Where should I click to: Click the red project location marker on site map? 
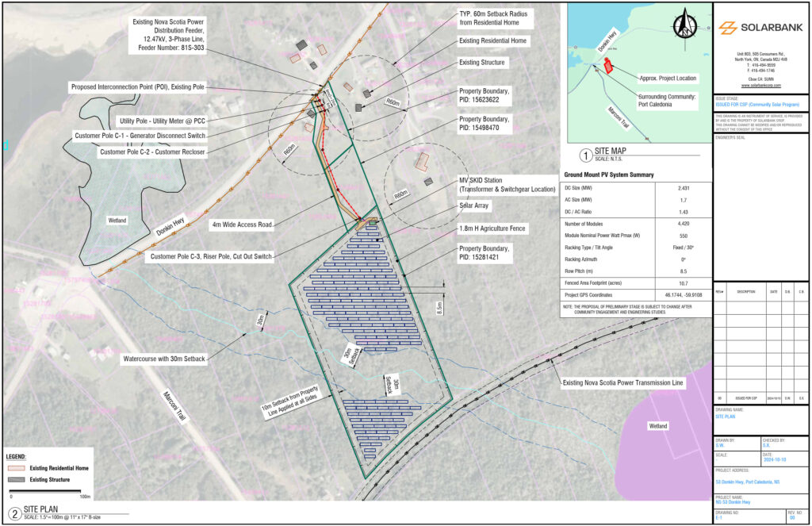tap(608, 65)
